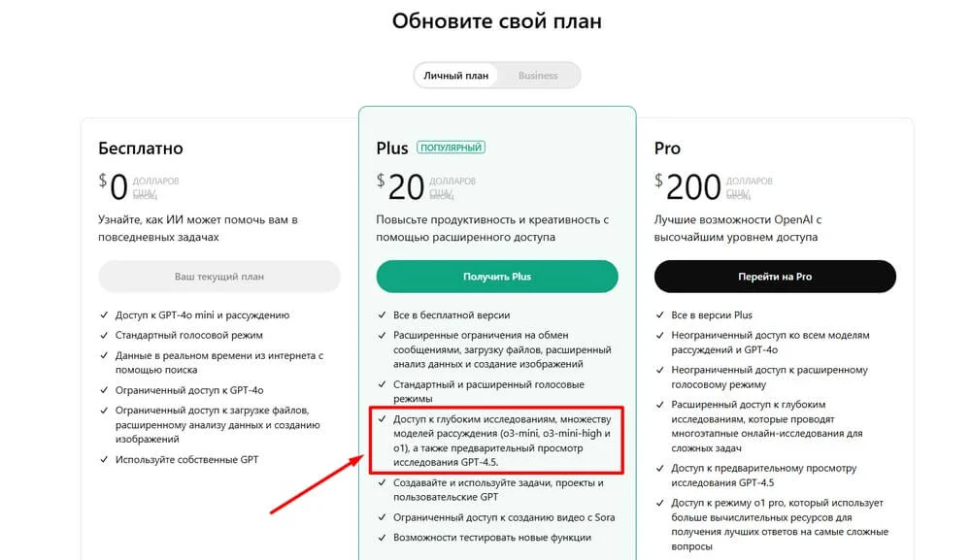Screen dimensions: 971x560
Task: Click checkmark next to "Возможности тестировать новые функции"
Action: pyautogui.click(x=383, y=537)
